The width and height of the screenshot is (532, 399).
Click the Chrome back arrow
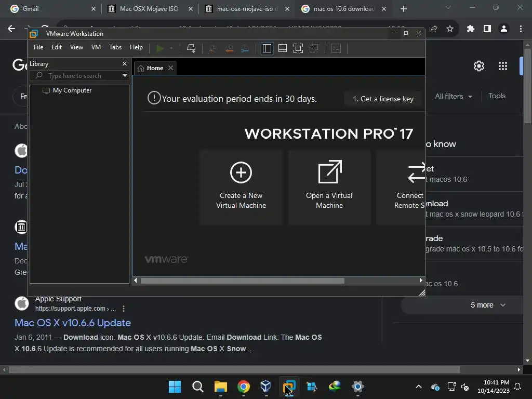click(x=11, y=29)
